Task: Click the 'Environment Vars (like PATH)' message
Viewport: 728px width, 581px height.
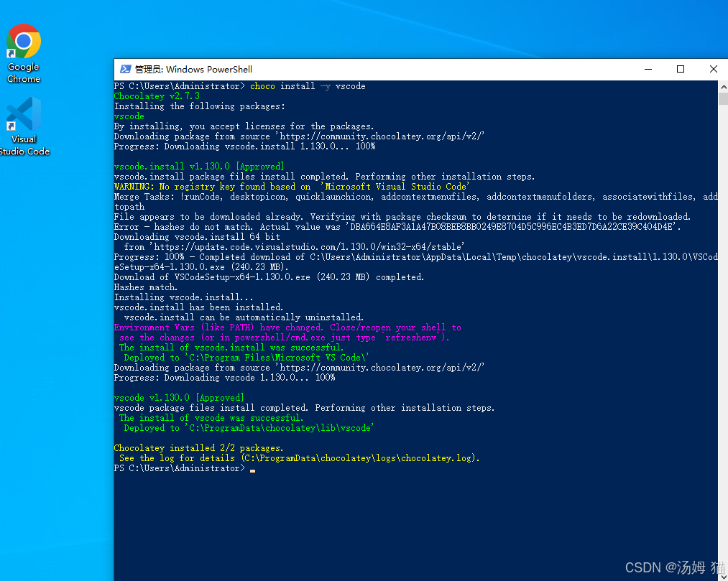Action: point(288,333)
